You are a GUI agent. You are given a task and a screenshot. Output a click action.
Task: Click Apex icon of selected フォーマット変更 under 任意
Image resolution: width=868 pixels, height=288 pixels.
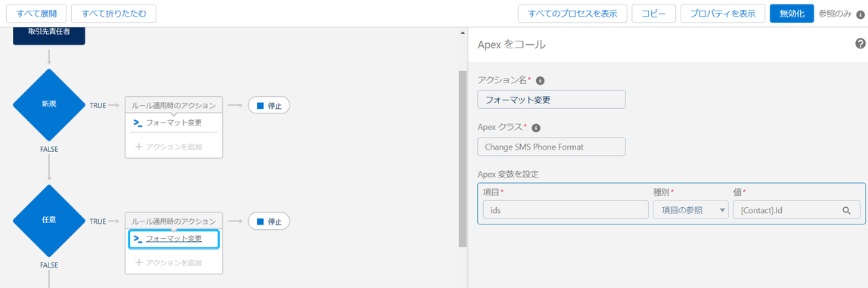click(x=138, y=239)
